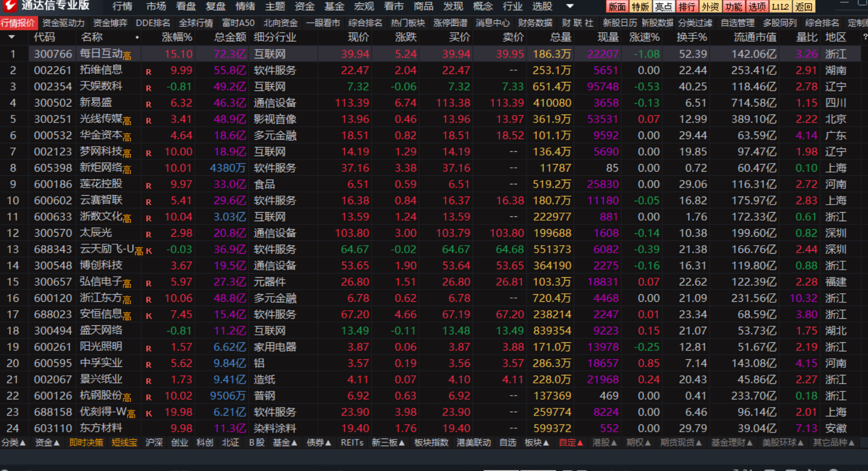The height and width of the screenshot is (471, 868).
Task: Sort by the 换手% column header
Action: pyautogui.click(x=692, y=37)
